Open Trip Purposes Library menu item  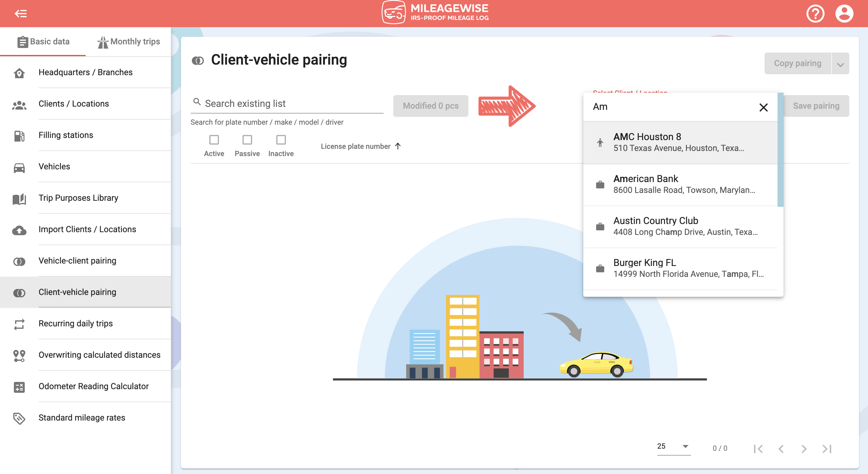[85, 198]
